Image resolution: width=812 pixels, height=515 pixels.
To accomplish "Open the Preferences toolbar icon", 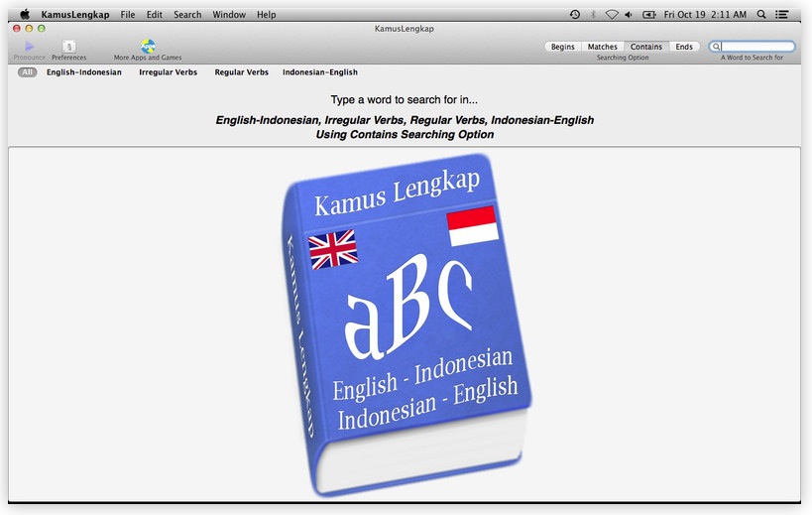I will point(68,46).
